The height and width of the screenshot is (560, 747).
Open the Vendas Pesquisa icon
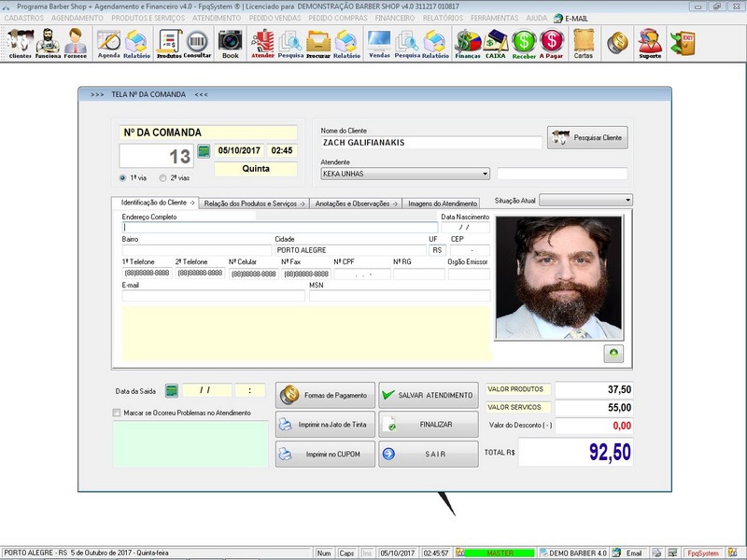point(407,43)
